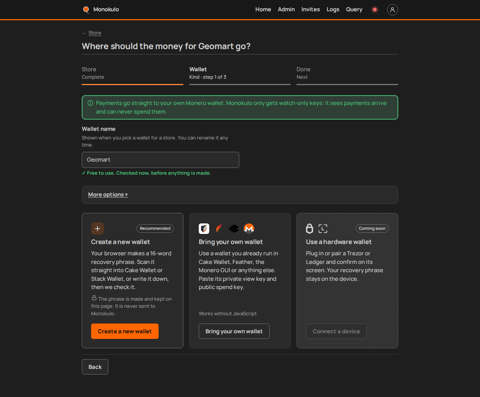Click the red status indicator dot
The height and width of the screenshot is (397, 480).
(x=375, y=10)
